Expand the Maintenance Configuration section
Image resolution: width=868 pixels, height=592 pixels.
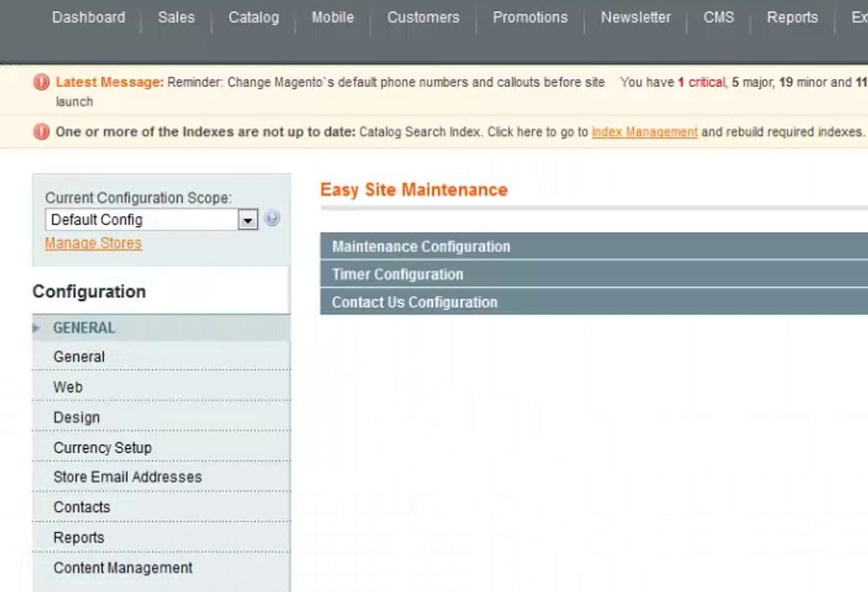click(594, 247)
